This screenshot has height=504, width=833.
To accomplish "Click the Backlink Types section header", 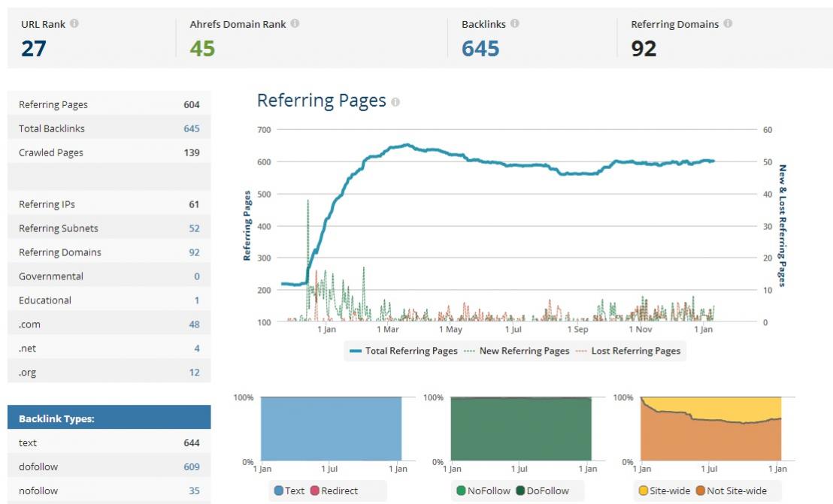I will (109, 418).
